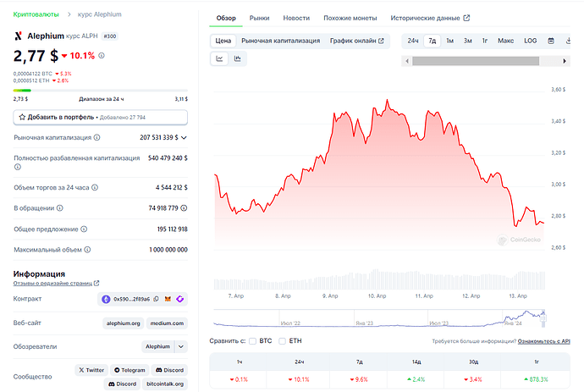
Task: Show the Цена chart
Action: click(223, 41)
